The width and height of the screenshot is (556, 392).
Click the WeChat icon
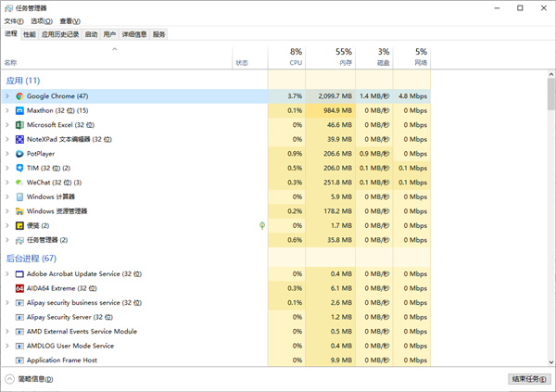[19, 183]
